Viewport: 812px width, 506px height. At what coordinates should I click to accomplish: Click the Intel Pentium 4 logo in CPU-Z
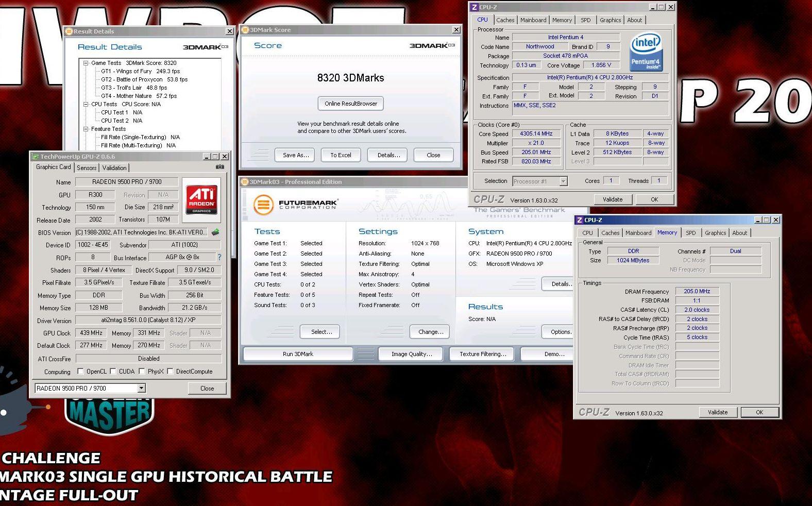click(646, 52)
